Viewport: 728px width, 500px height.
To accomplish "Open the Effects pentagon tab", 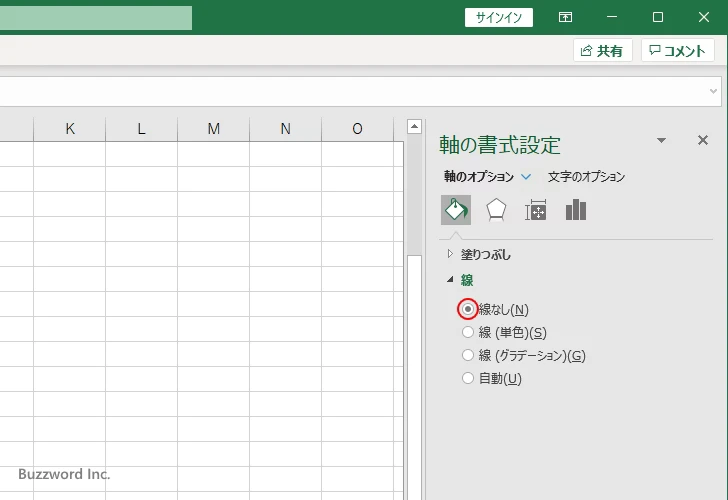I will [x=496, y=210].
